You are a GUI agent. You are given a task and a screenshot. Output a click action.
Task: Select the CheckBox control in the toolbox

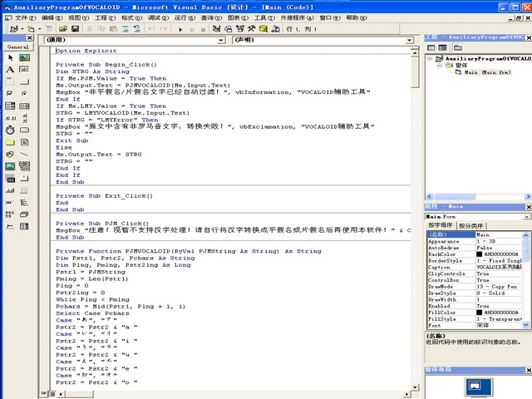pyautogui.click(x=10, y=93)
